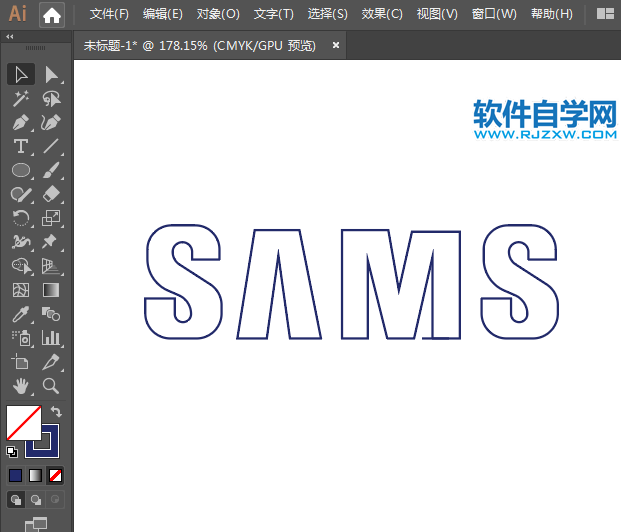The image size is (621, 532).
Task: Select the Direct Selection tool
Action: (x=51, y=74)
